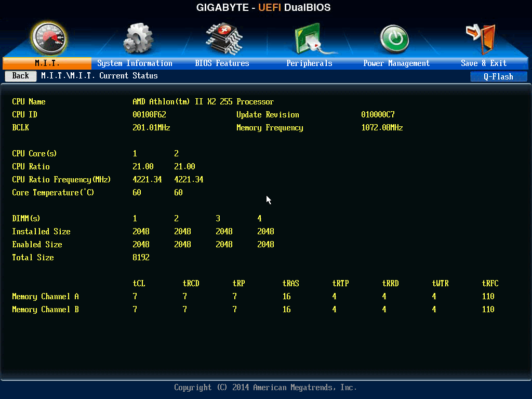Click the Memory Channel B label
This screenshot has width=532, height=399.
pyautogui.click(x=46, y=310)
